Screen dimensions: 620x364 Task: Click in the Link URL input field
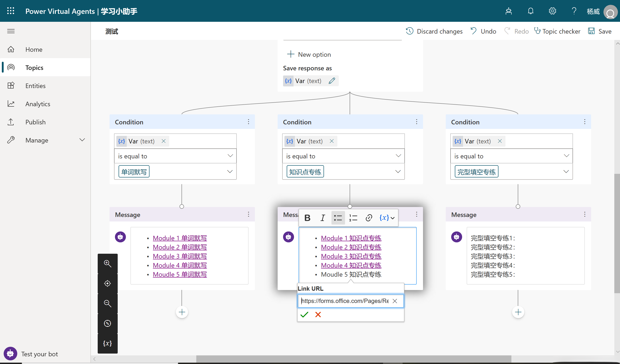point(344,301)
